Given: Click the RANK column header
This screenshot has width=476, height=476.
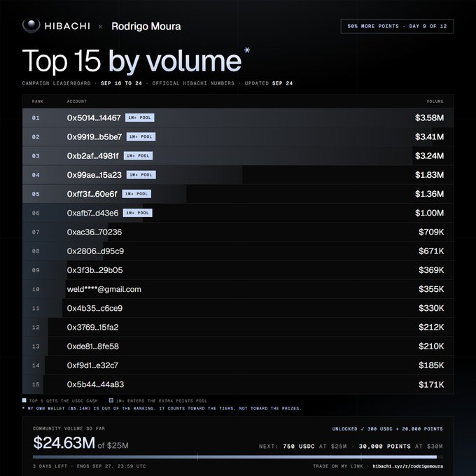Looking at the screenshot, I should (38, 101).
